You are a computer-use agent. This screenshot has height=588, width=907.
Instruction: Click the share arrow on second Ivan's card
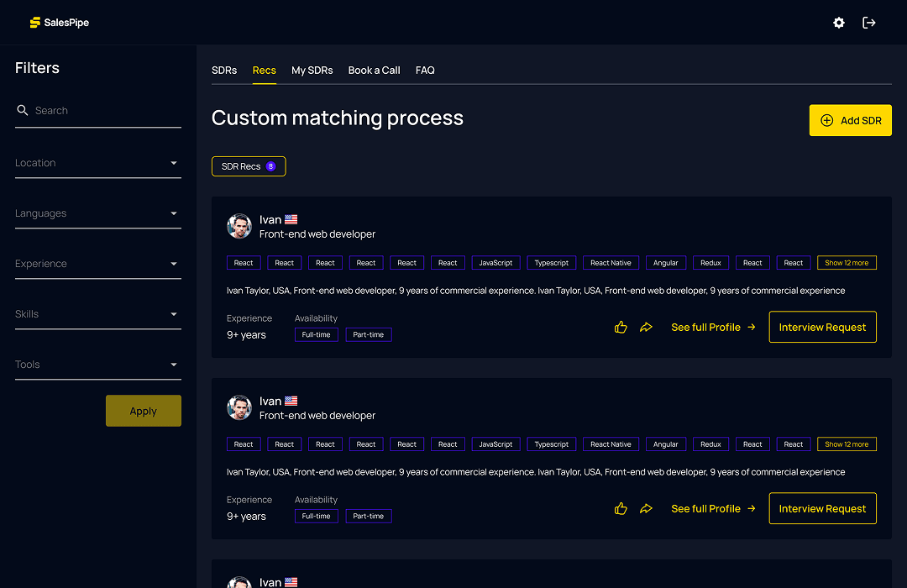(x=646, y=508)
